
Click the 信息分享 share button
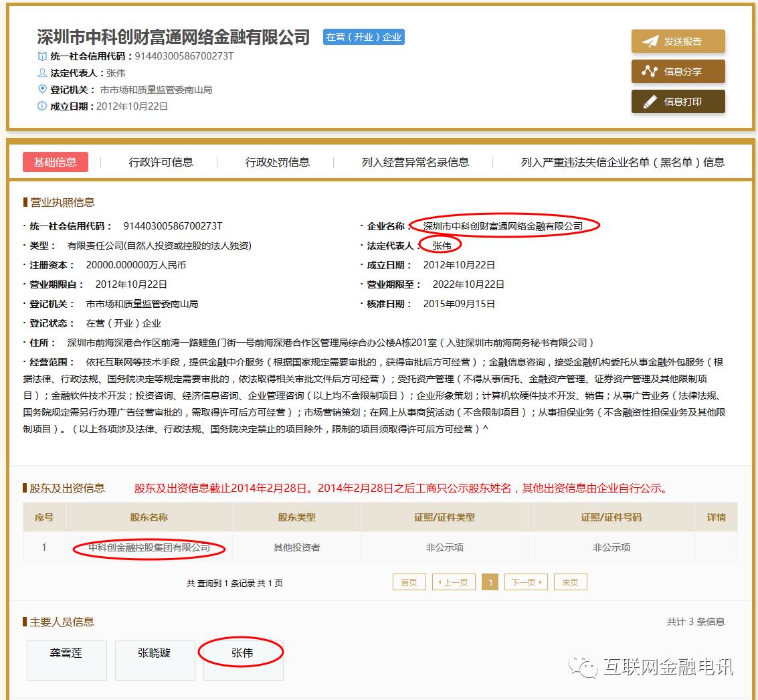click(678, 72)
